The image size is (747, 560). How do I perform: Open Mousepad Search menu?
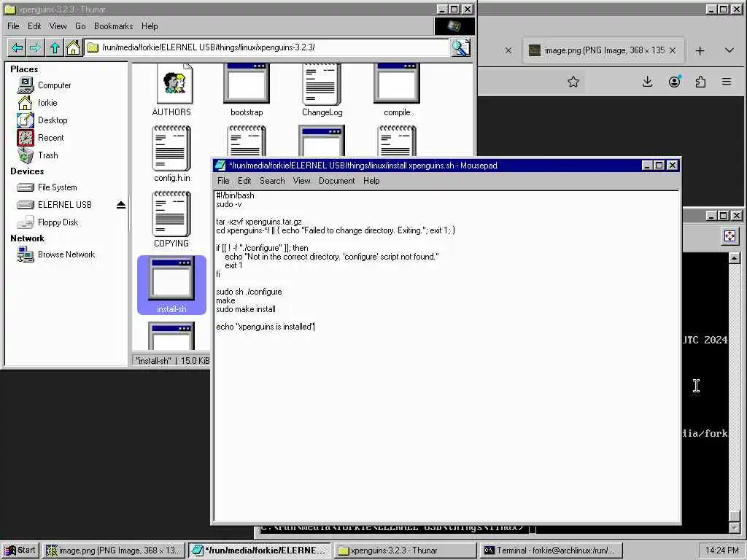272,181
